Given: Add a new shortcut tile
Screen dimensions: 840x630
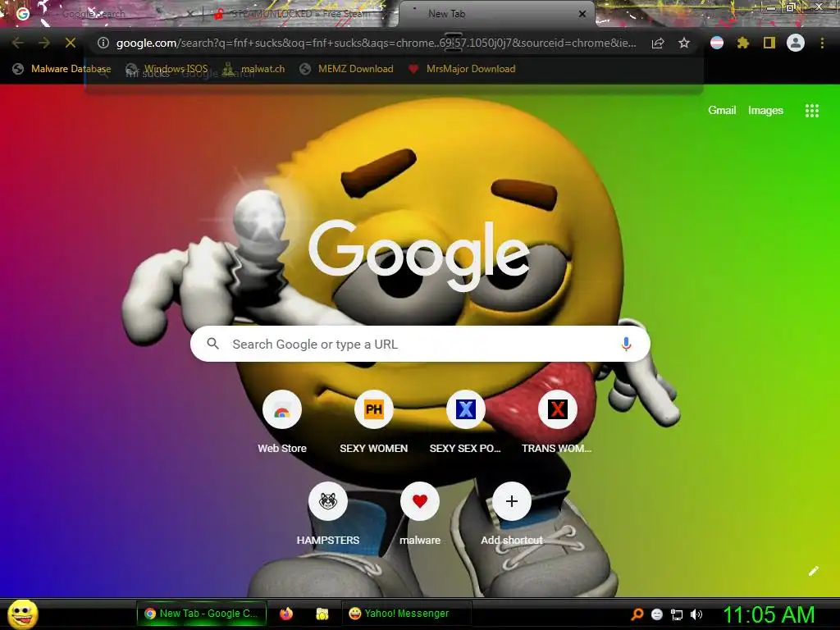Looking at the screenshot, I should pos(512,515).
